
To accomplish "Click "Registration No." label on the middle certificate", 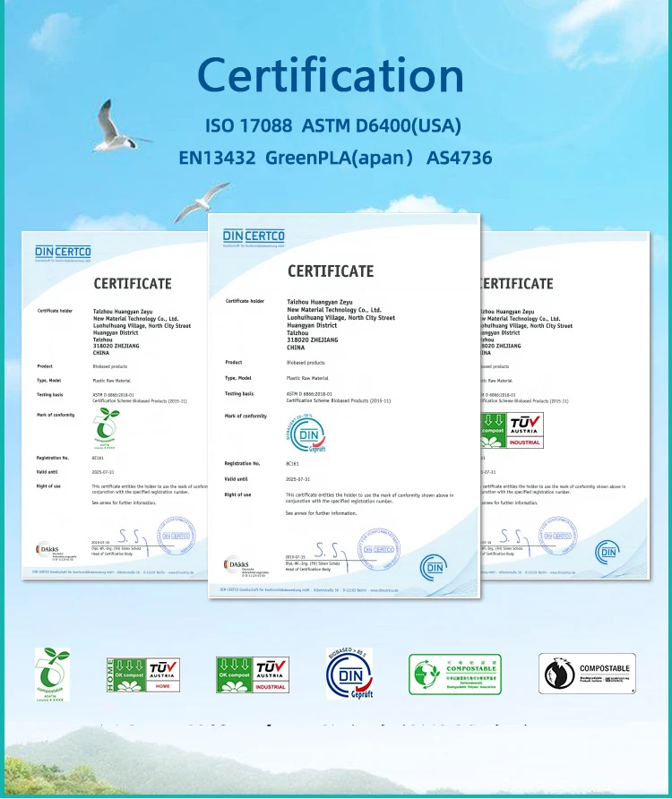I will (242, 464).
